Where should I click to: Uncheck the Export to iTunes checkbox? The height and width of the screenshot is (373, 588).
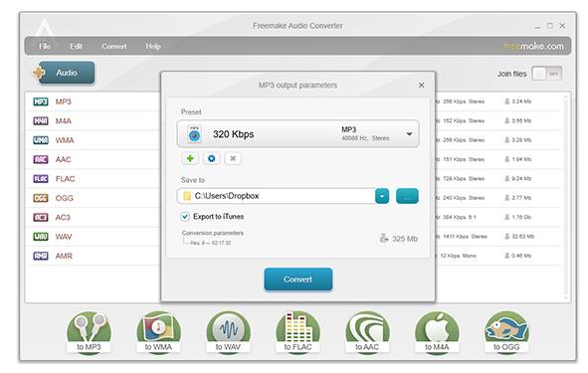click(185, 217)
